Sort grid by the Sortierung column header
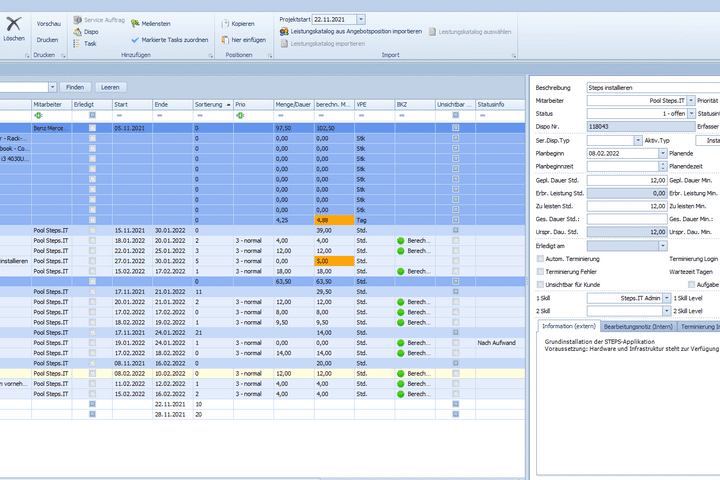Viewport: 720px width, 480px height. pyautogui.click(x=210, y=103)
